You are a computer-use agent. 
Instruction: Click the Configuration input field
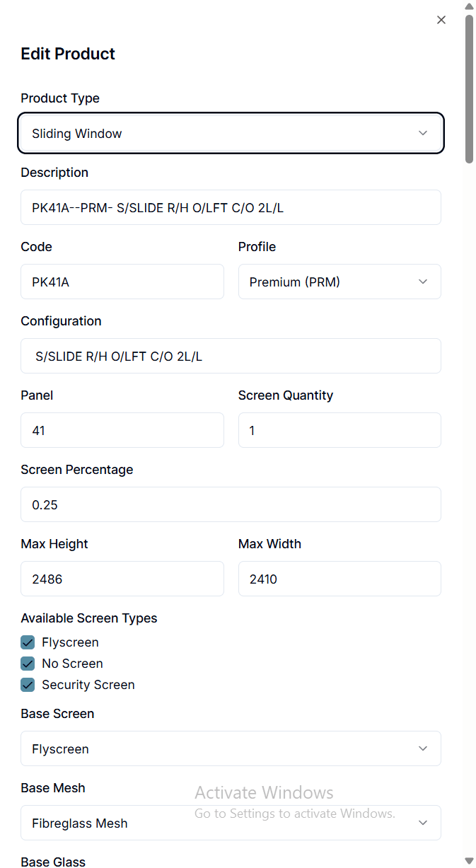231,356
